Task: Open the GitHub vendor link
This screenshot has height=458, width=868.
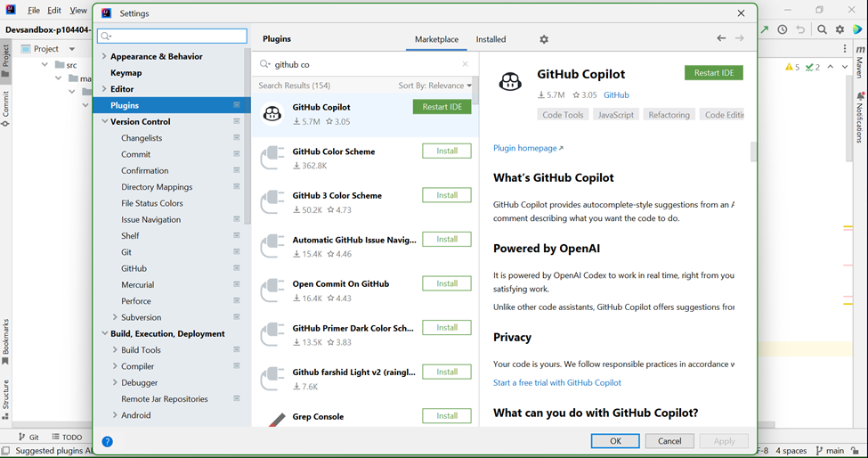Action: coord(616,94)
